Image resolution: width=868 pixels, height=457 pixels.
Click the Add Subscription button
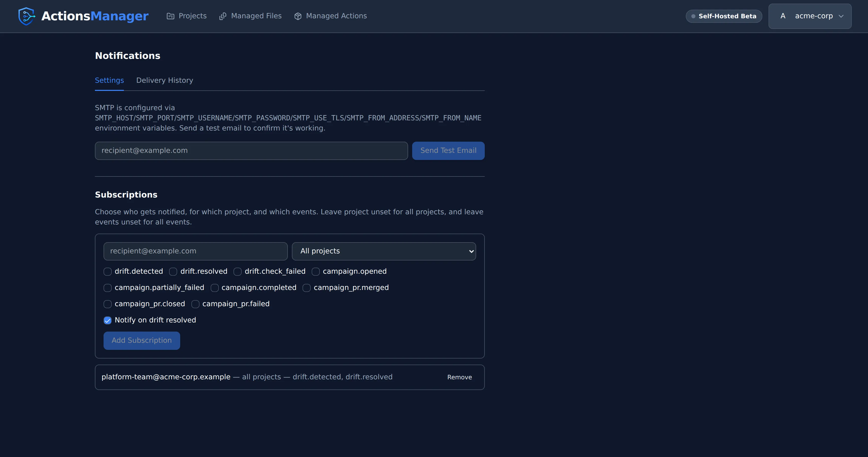(x=142, y=340)
